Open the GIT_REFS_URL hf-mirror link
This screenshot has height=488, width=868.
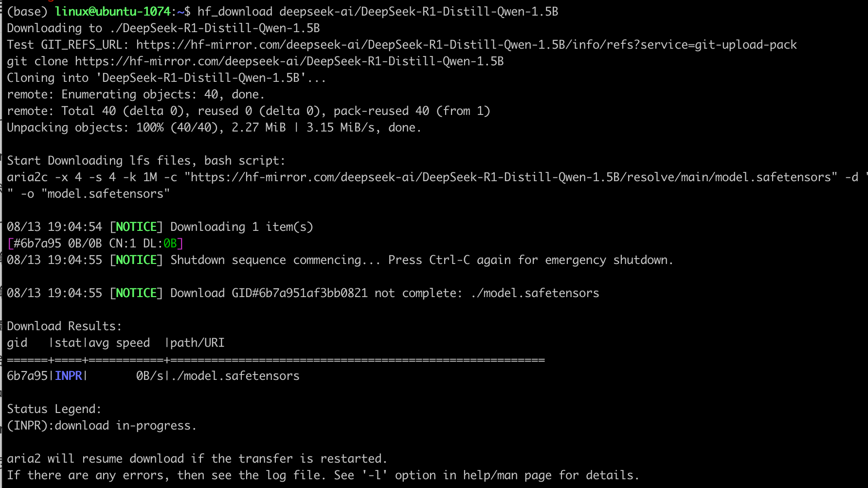point(466,45)
